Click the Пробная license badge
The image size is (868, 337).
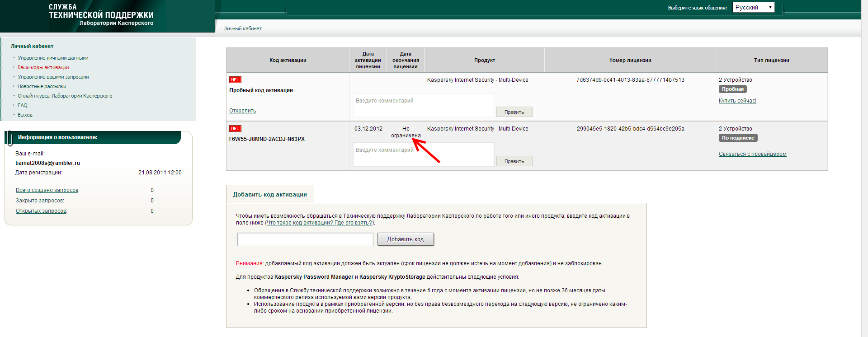pyautogui.click(x=733, y=89)
